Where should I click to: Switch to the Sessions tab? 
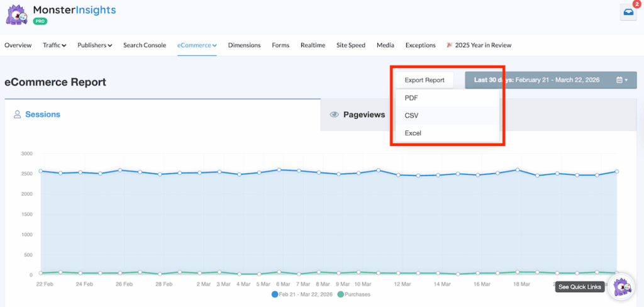point(43,114)
